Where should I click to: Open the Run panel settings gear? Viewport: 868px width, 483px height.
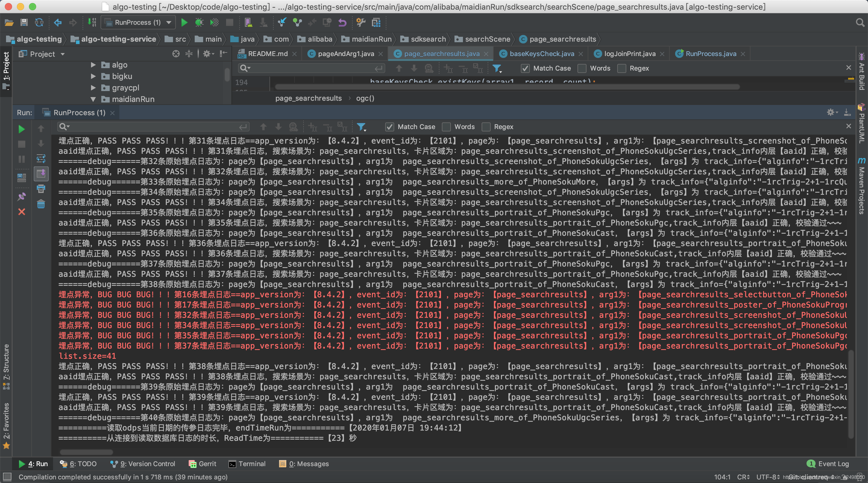pyautogui.click(x=831, y=112)
